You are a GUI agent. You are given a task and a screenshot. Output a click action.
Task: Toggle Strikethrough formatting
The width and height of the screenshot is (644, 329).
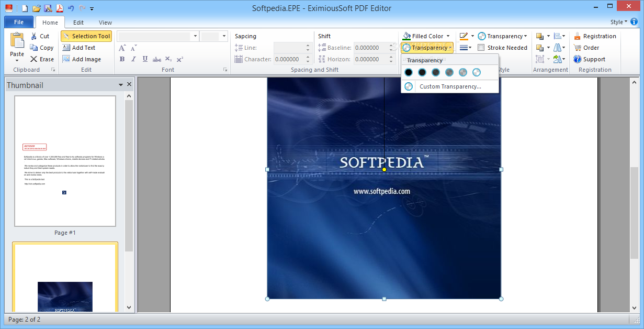(156, 59)
